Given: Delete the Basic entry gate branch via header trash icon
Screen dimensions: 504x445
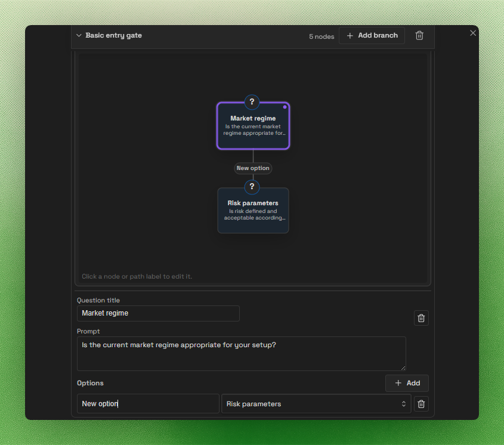Looking at the screenshot, I should 419,35.
